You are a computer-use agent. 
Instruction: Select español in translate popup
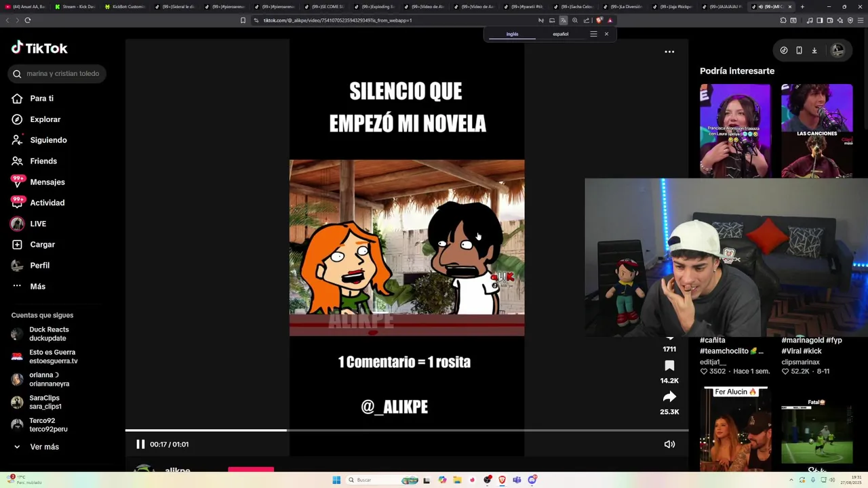click(x=560, y=34)
